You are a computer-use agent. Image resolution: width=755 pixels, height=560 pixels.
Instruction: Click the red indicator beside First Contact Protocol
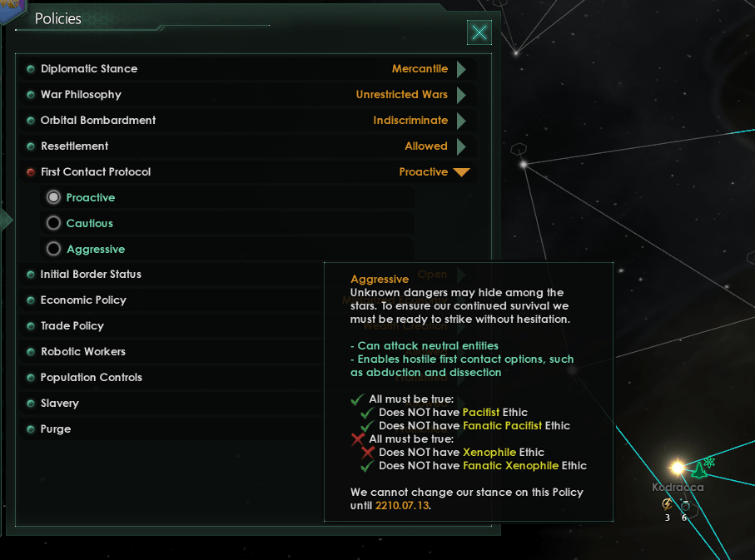(x=31, y=172)
